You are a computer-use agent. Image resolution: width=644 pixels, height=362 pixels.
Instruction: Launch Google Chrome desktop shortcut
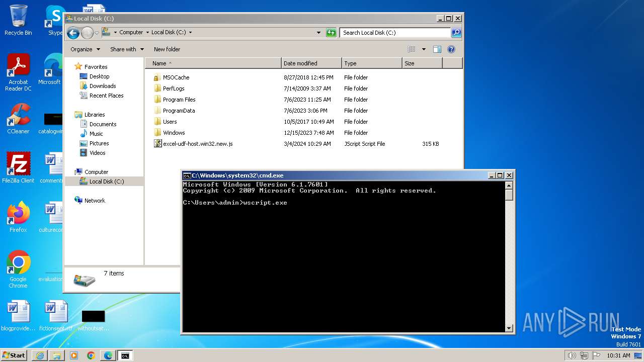point(18,269)
